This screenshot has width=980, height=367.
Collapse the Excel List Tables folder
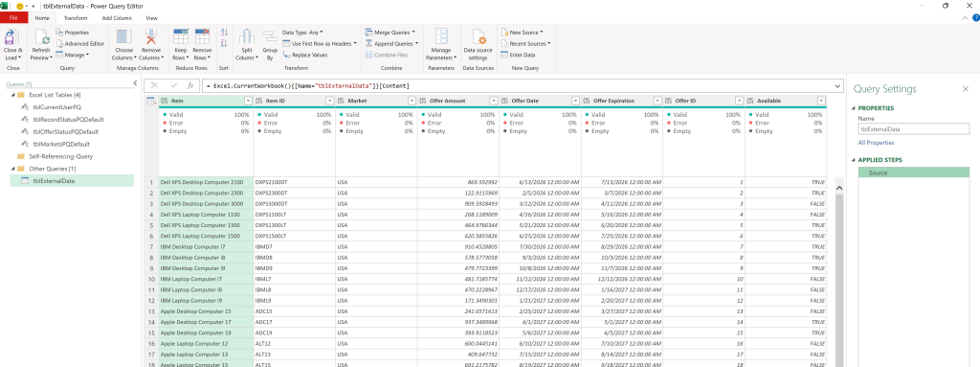click(13, 95)
